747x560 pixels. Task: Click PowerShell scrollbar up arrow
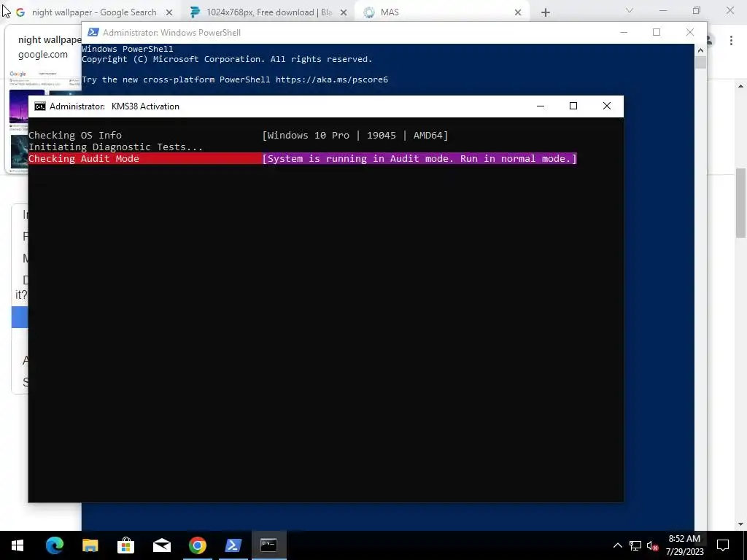(700, 50)
